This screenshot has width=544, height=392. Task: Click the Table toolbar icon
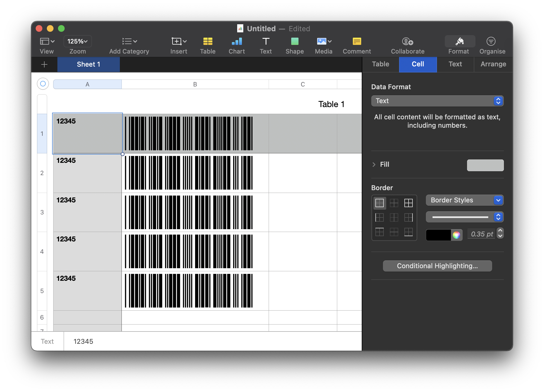208,42
